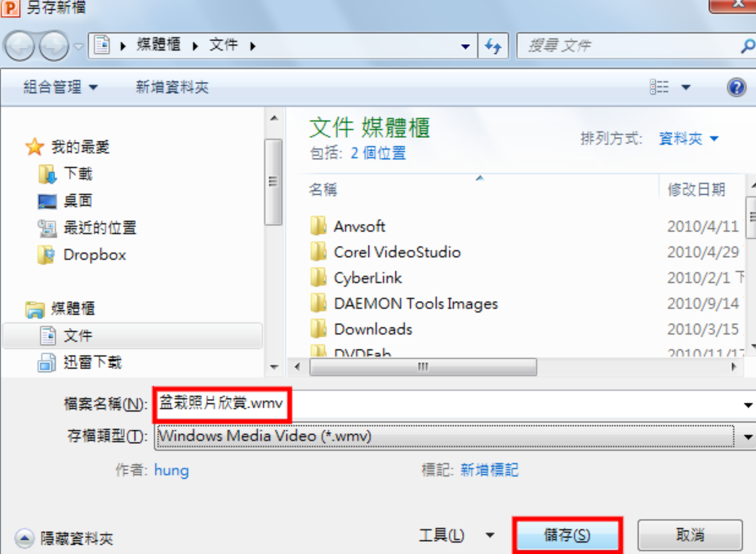Open 排列方式 資料夾 dropdown
The width and height of the screenshot is (756, 554).
[688, 139]
